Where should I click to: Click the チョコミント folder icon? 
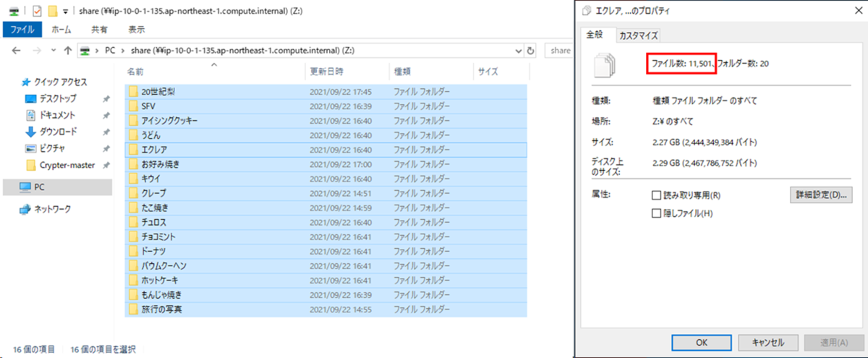(133, 236)
